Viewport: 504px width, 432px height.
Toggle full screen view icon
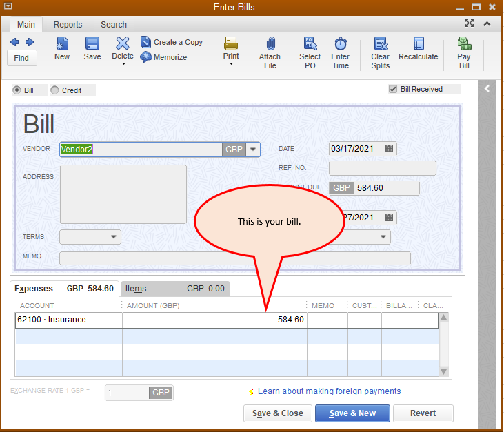470,23
